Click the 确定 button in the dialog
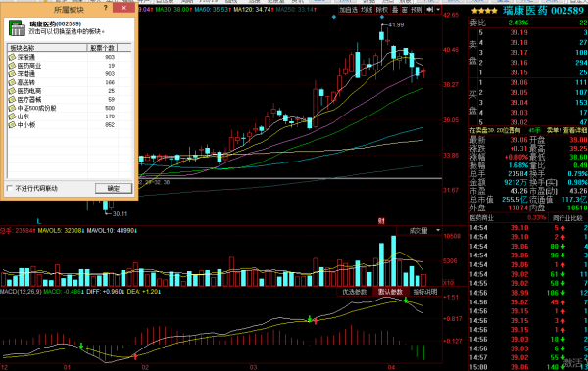 click(x=114, y=188)
